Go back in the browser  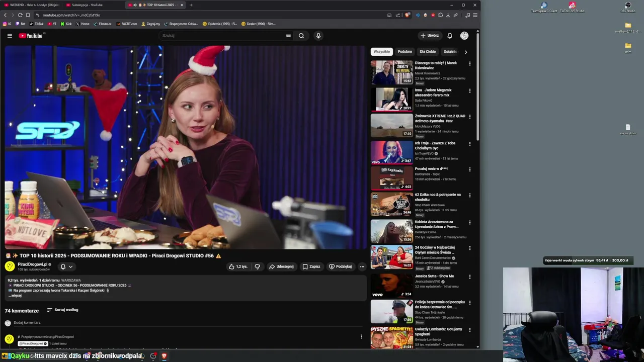coord(5,15)
